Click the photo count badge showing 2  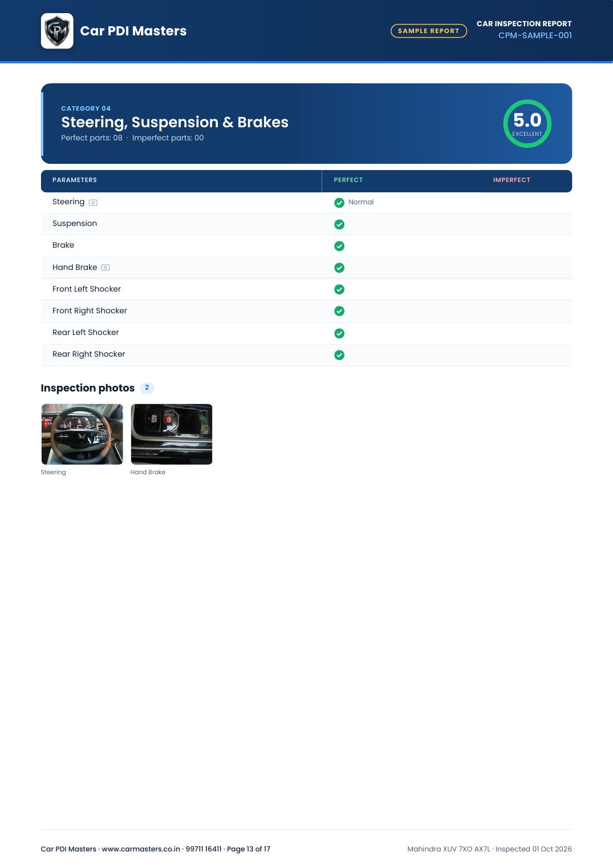(x=147, y=388)
